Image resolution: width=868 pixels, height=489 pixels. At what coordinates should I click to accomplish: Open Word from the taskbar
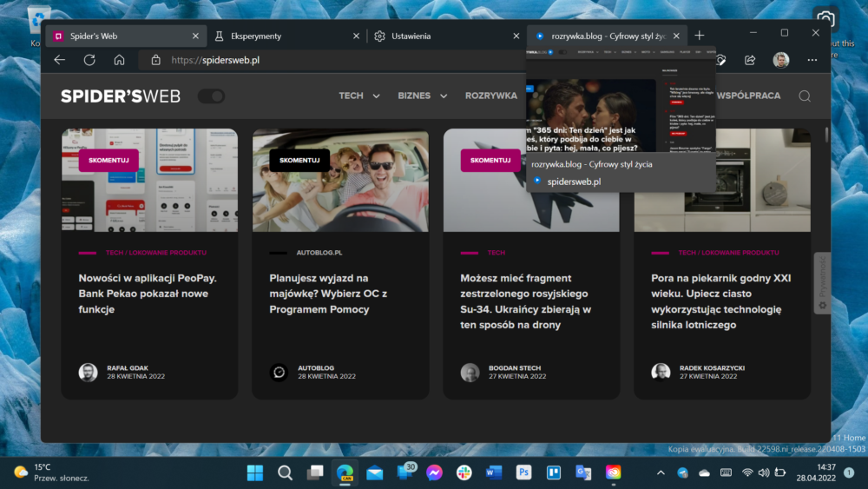[x=494, y=473]
